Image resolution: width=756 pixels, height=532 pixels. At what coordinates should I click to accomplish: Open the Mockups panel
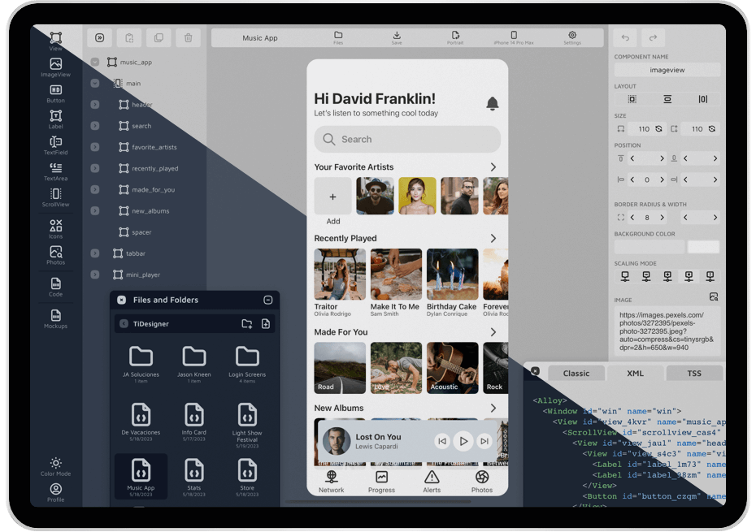coord(55,319)
